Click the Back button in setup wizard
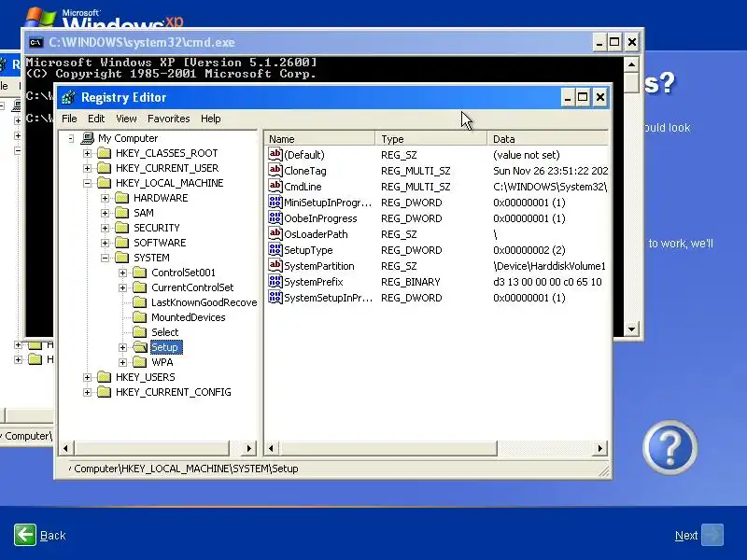747x560 pixels. coord(40,535)
